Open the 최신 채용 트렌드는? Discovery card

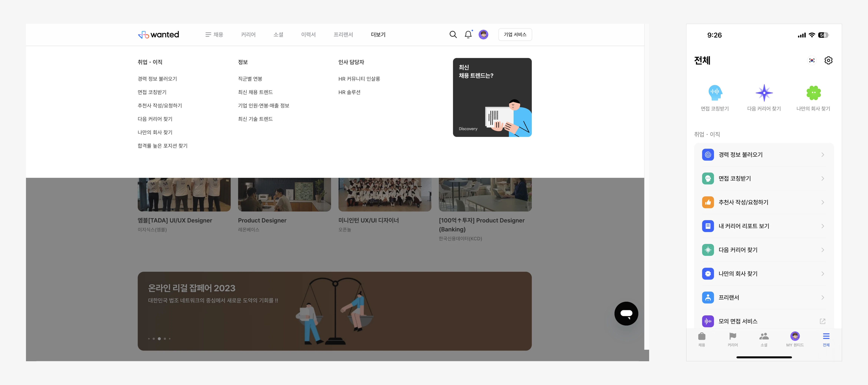pyautogui.click(x=492, y=97)
